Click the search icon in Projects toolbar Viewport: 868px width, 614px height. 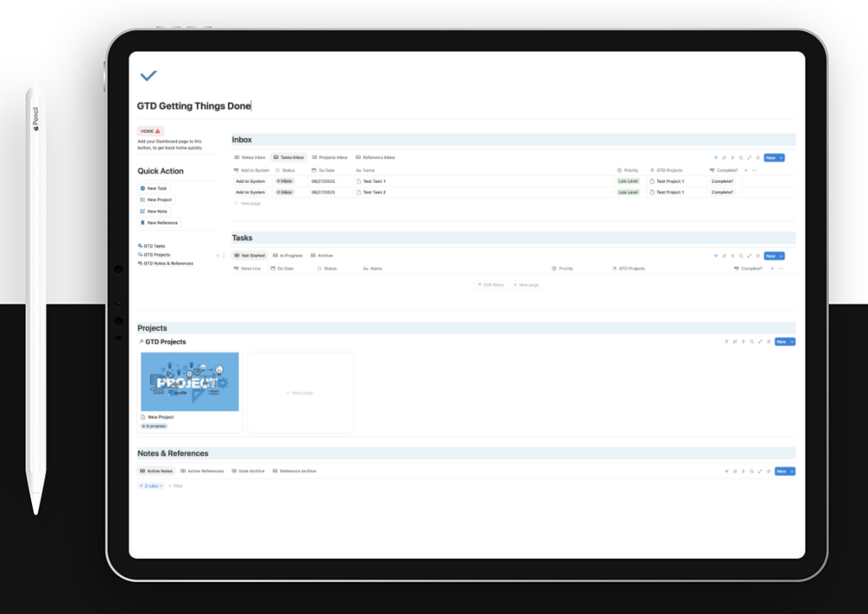click(751, 342)
